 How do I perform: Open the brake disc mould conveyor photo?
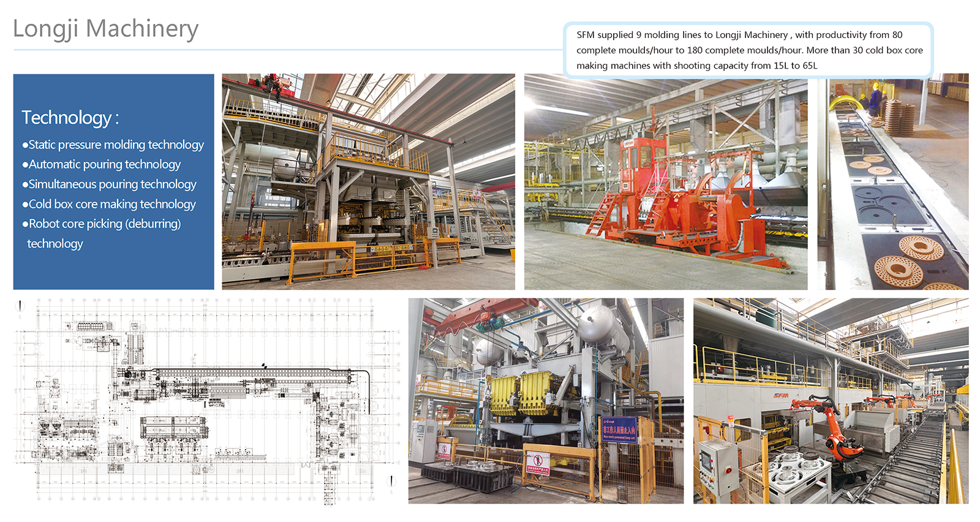tap(893, 181)
